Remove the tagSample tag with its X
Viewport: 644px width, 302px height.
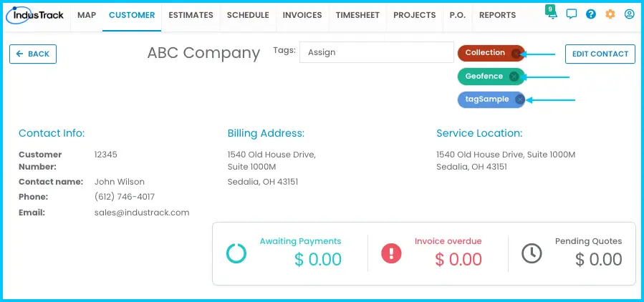pyautogui.click(x=519, y=99)
